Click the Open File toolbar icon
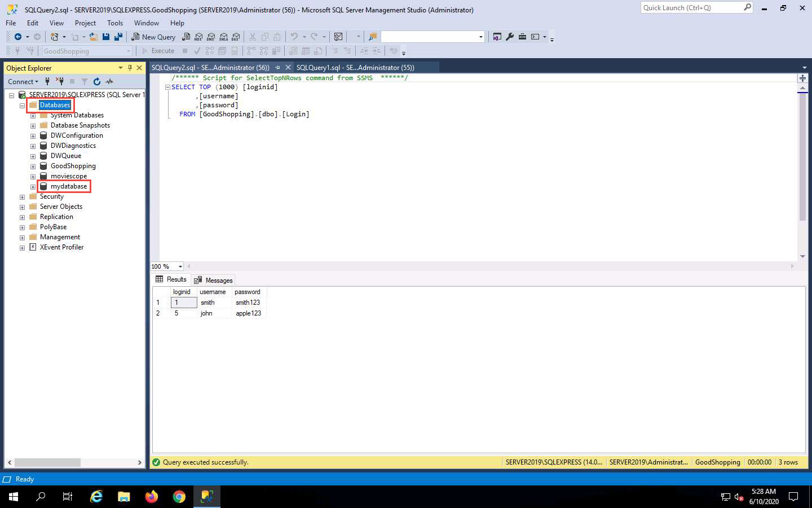 [x=93, y=37]
